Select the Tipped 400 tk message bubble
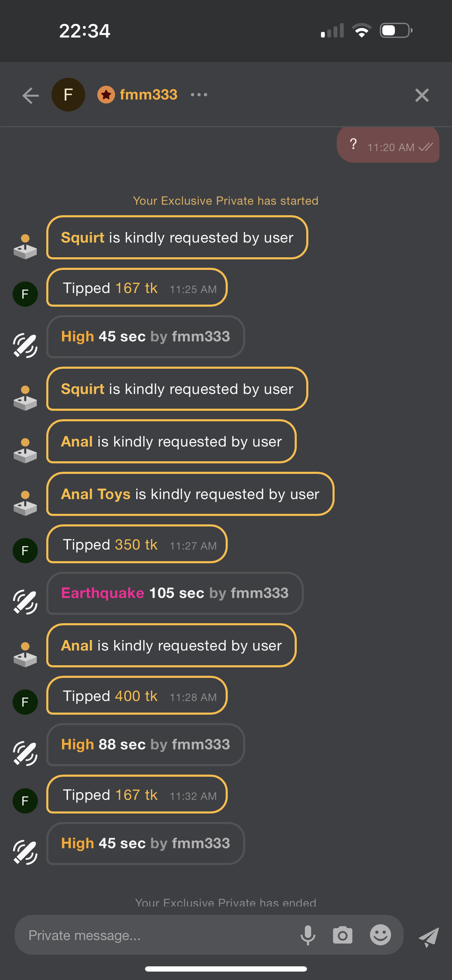This screenshot has width=452, height=980. click(x=137, y=695)
